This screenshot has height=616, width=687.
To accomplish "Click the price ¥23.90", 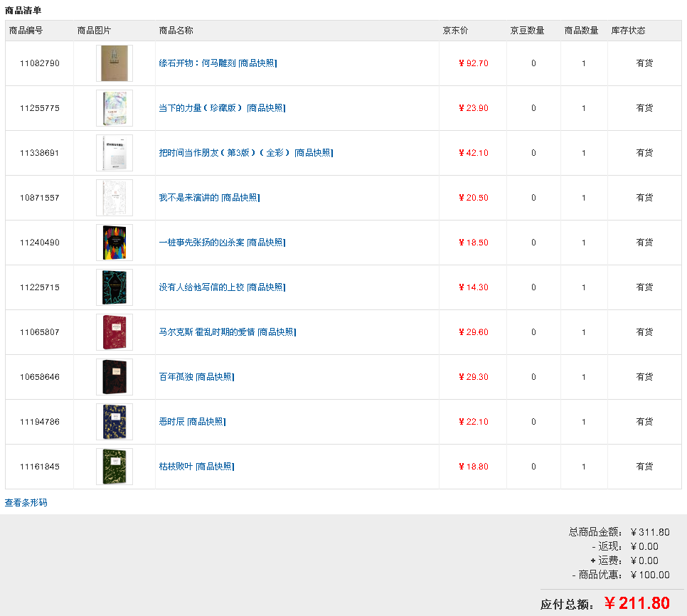I will 473,108.
